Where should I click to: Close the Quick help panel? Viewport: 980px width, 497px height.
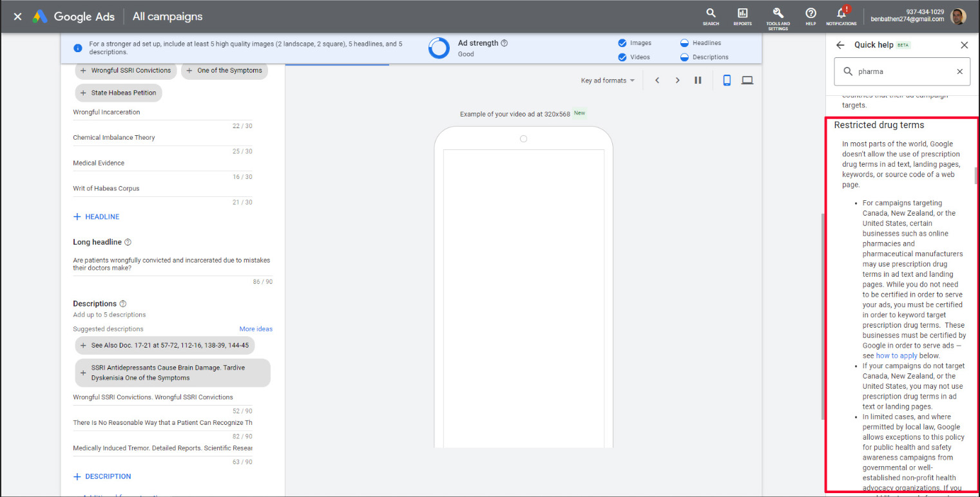[x=964, y=45]
